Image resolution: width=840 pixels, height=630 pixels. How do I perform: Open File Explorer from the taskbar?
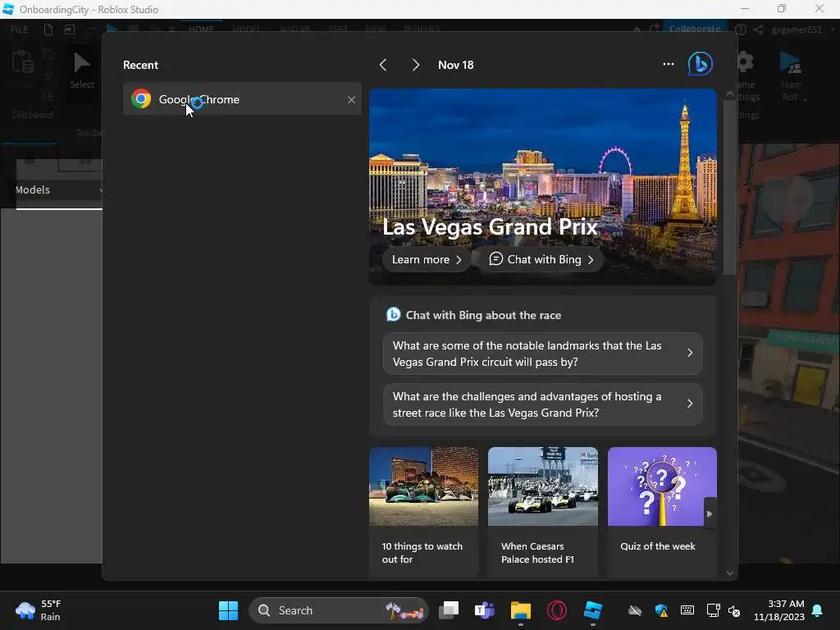click(x=521, y=610)
